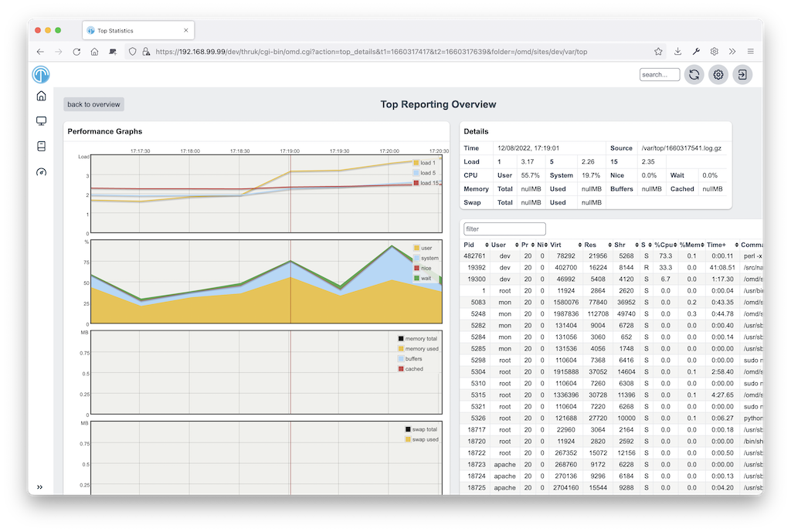The image size is (791, 532).
Task: Click the refresh page round button
Action: click(694, 75)
